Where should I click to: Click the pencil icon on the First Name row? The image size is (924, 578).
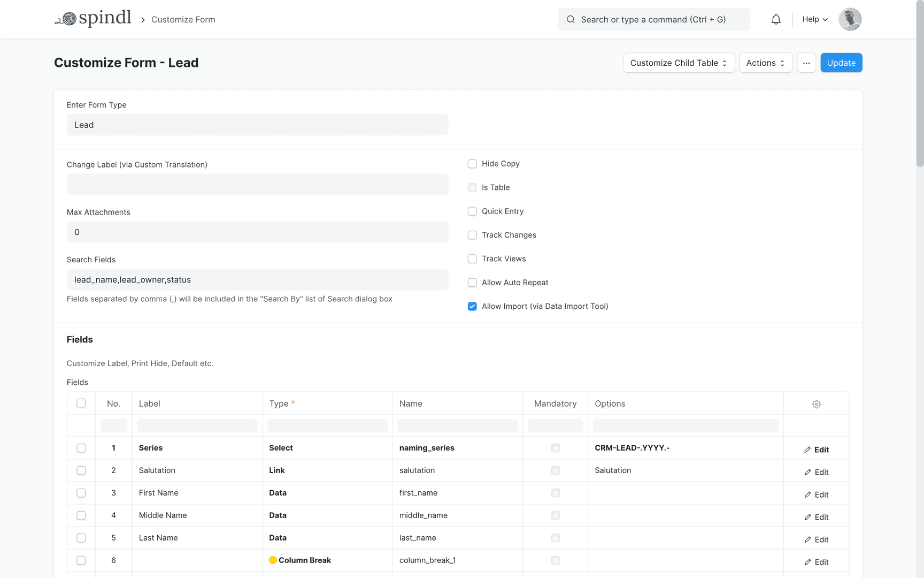(x=807, y=495)
